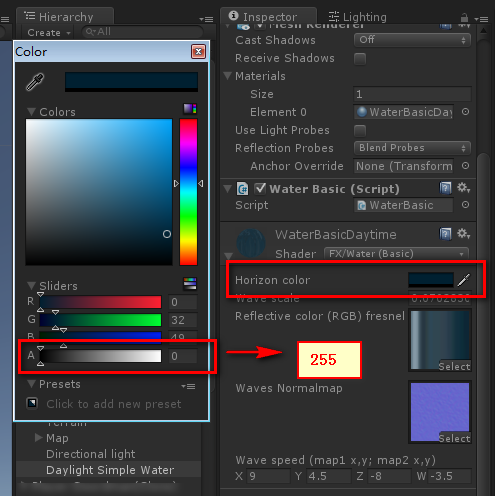495x496 pixels.
Task: Collapse the Sliders section
Action: pyautogui.click(x=32, y=285)
